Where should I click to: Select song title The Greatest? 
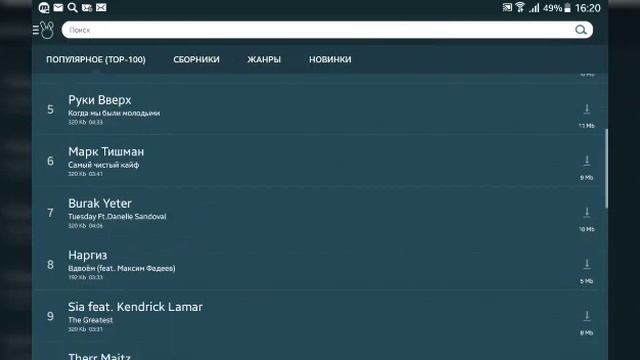pyautogui.click(x=90, y=320)
